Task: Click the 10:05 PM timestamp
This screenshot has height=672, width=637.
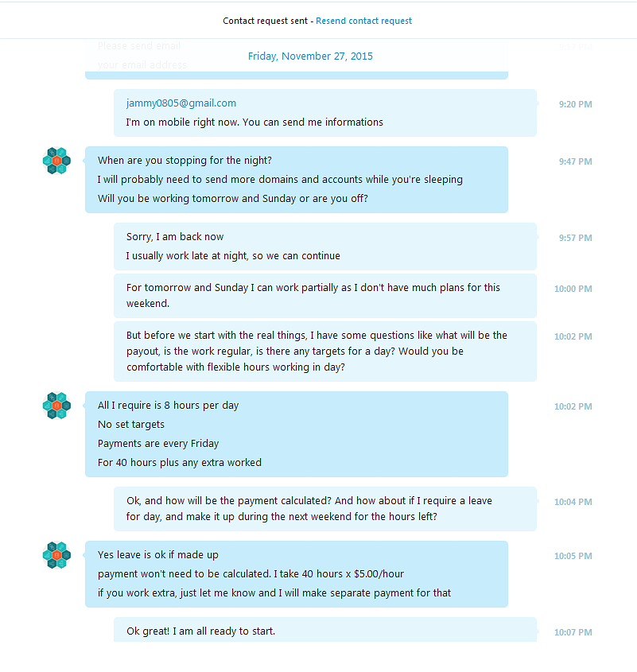Action: click(573, 556)
